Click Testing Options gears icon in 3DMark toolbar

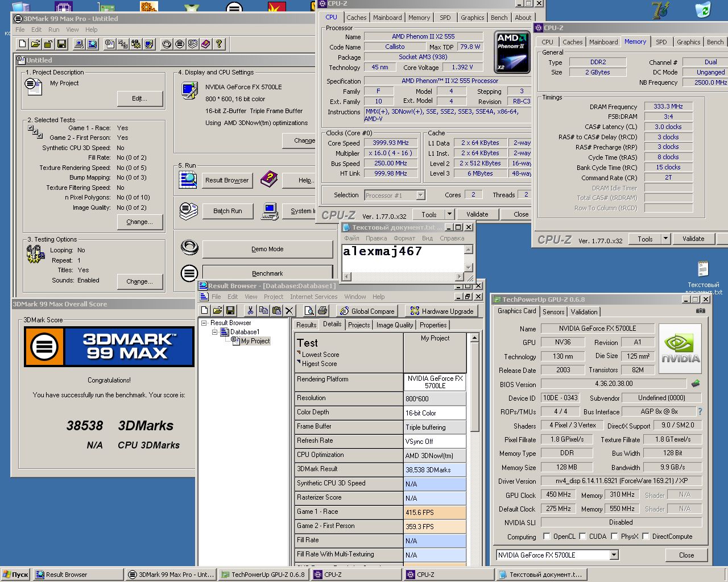(x=136, y=44)
